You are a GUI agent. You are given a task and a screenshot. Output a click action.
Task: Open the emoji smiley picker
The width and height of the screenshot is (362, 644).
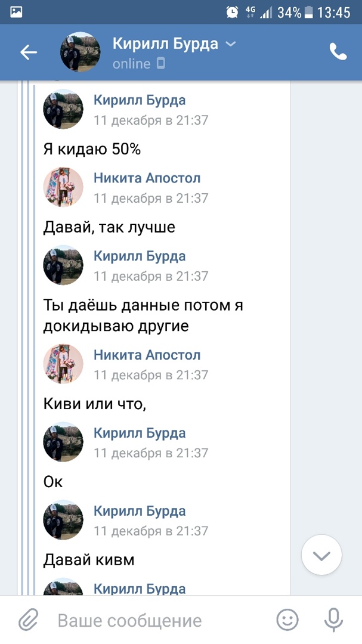[287, 620]
